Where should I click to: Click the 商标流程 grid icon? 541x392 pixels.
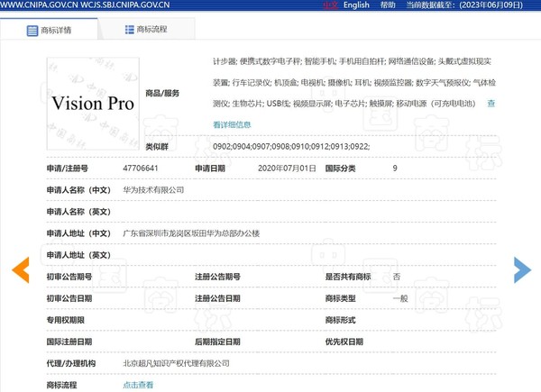tap(129, 30)
